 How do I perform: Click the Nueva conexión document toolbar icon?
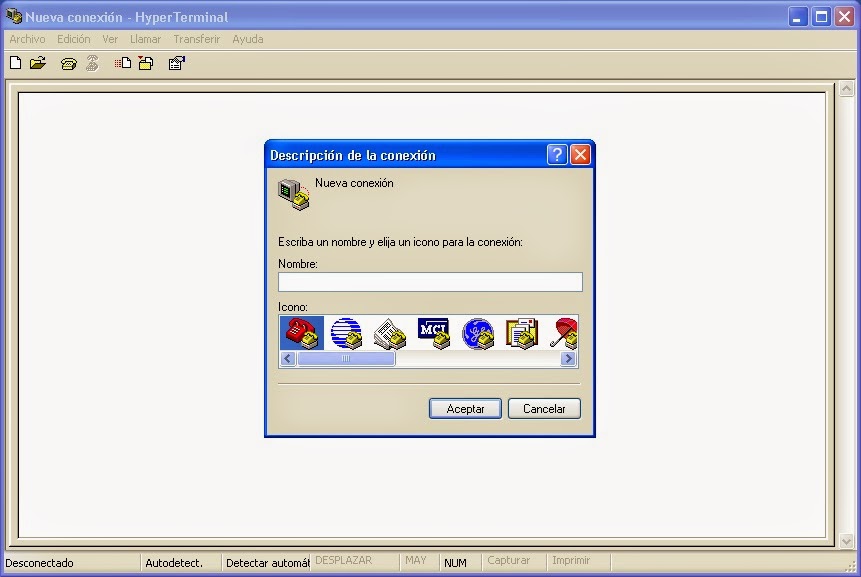[15, 62]
